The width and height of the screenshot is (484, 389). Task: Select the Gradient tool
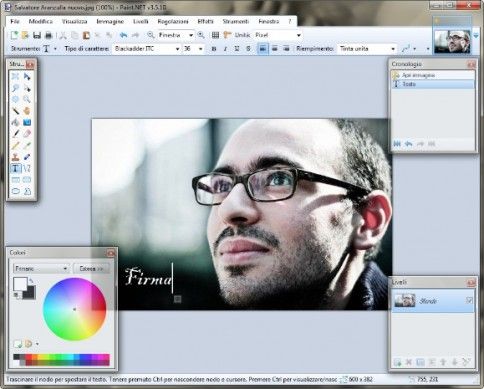tap(27, 122)
